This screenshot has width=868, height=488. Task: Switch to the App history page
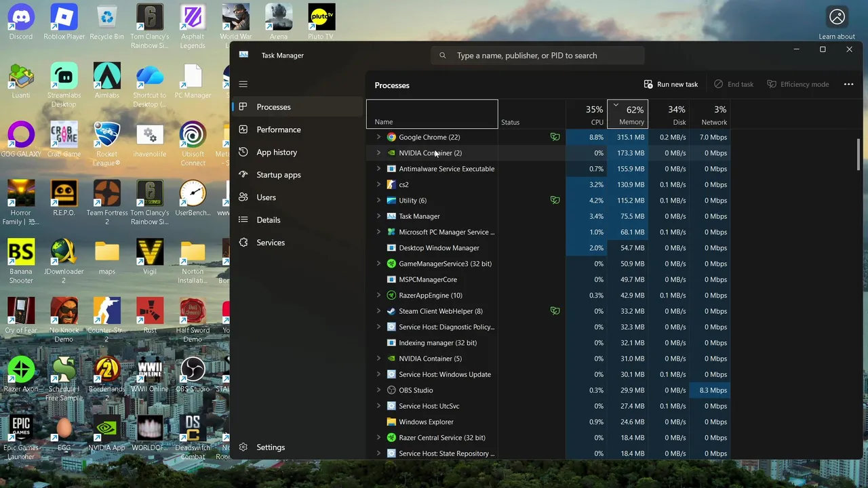(x=297, y=152)
